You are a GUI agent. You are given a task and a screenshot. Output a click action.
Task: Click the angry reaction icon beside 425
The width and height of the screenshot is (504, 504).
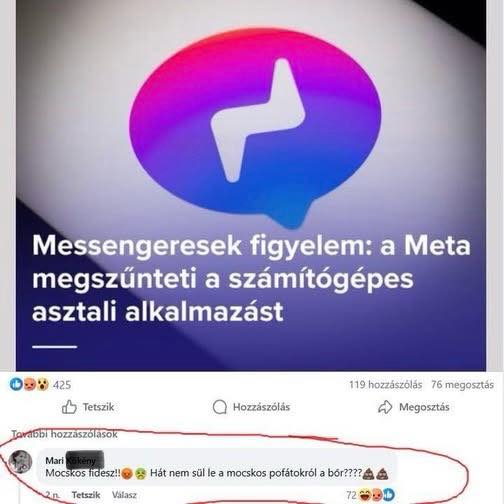pyautogui.click(x=30, y=385)
